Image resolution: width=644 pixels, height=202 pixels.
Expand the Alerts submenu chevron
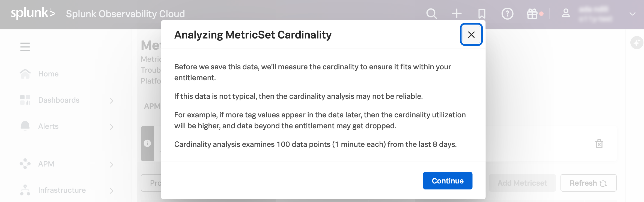(x=111, y=127)
